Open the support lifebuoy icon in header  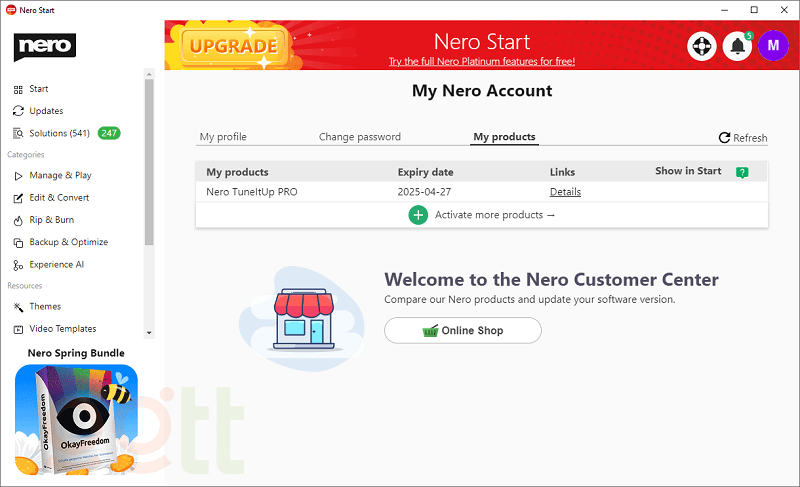702,46
